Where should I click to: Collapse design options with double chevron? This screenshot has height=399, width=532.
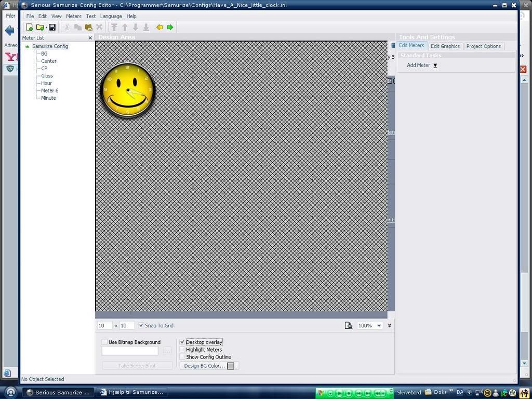[x=390, y=325]
